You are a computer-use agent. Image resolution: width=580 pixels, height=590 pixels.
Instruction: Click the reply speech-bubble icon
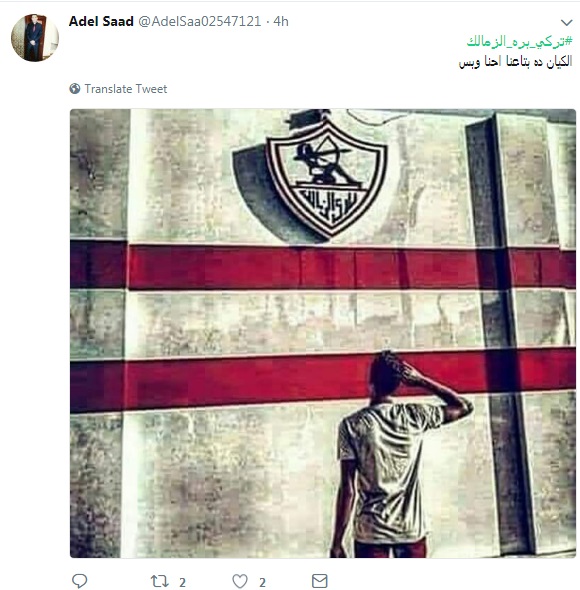coord(79,581)
